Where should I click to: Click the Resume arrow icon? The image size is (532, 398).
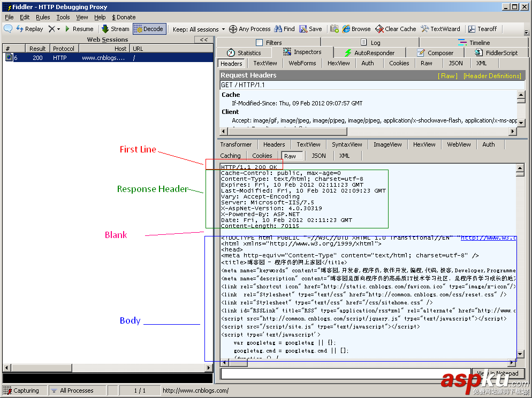pyautogui.click(x=67, y=29)
